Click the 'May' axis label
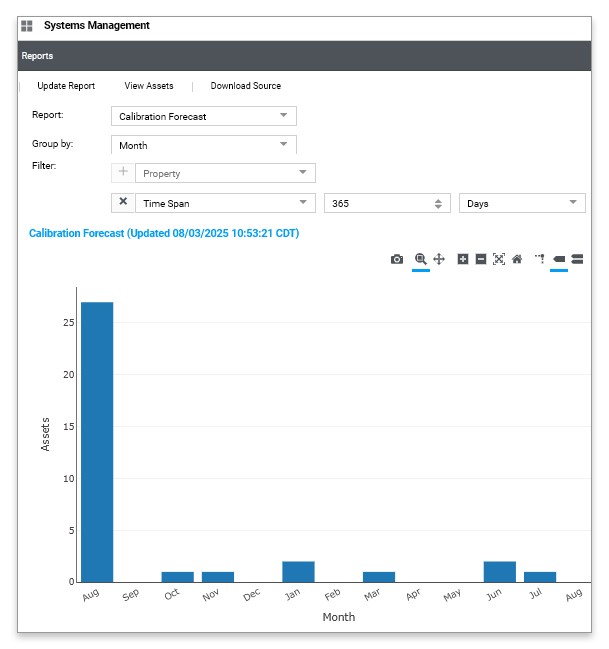This screenshot has width=609, height=649. tap(452, 595)
